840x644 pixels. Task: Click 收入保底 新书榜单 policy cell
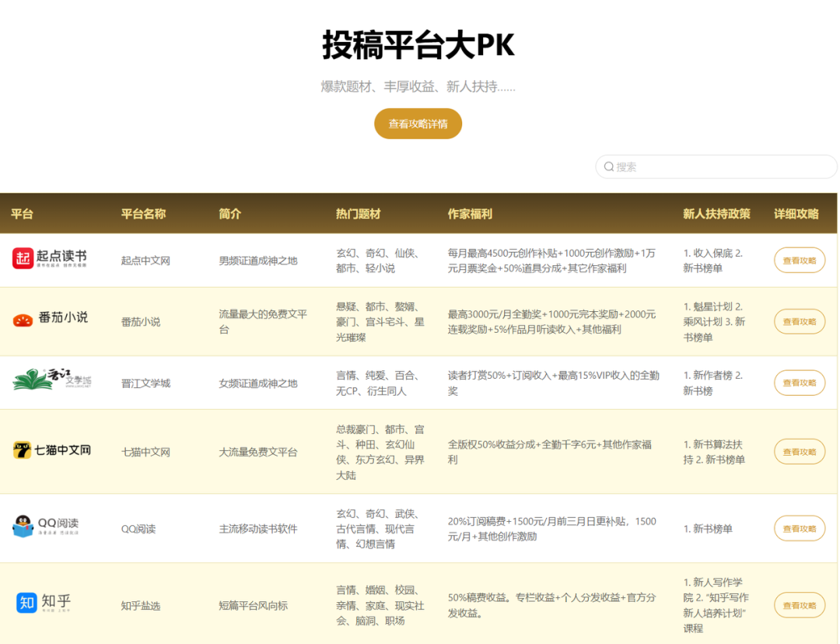tap(713, 261)
